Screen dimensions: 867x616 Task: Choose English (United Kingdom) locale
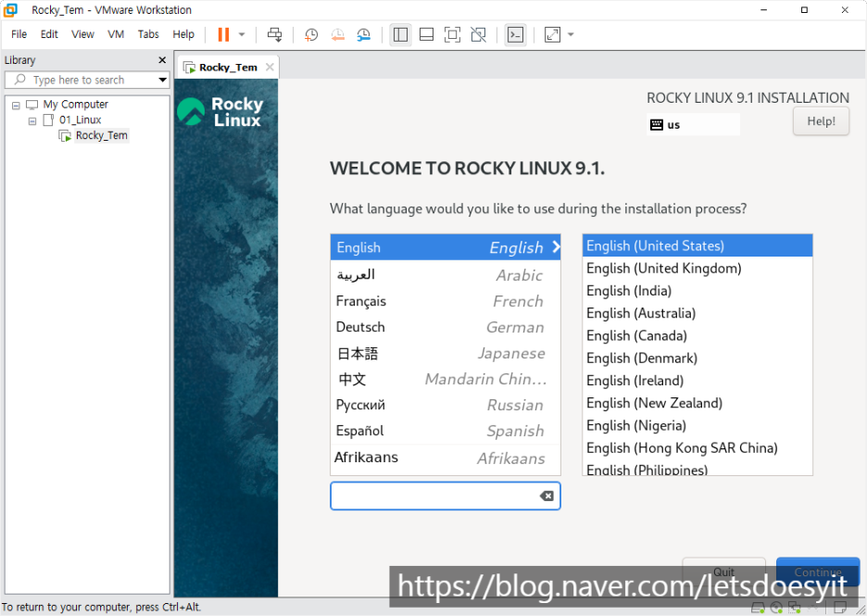697,269
